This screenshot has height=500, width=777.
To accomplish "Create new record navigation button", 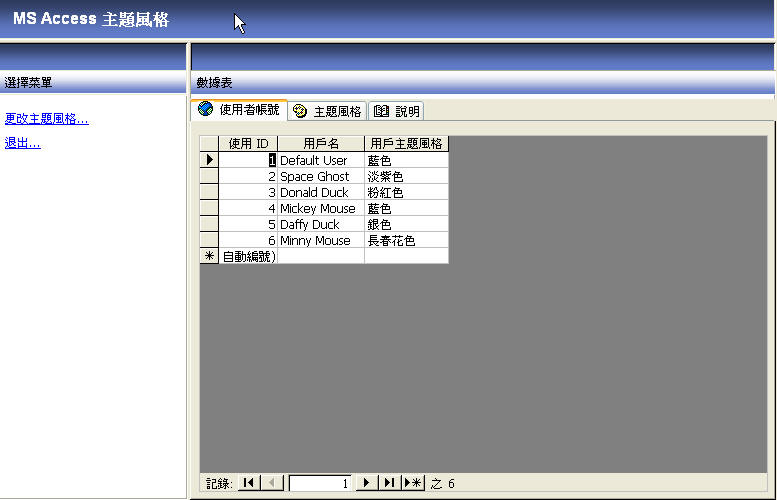I will pos(413,483).
